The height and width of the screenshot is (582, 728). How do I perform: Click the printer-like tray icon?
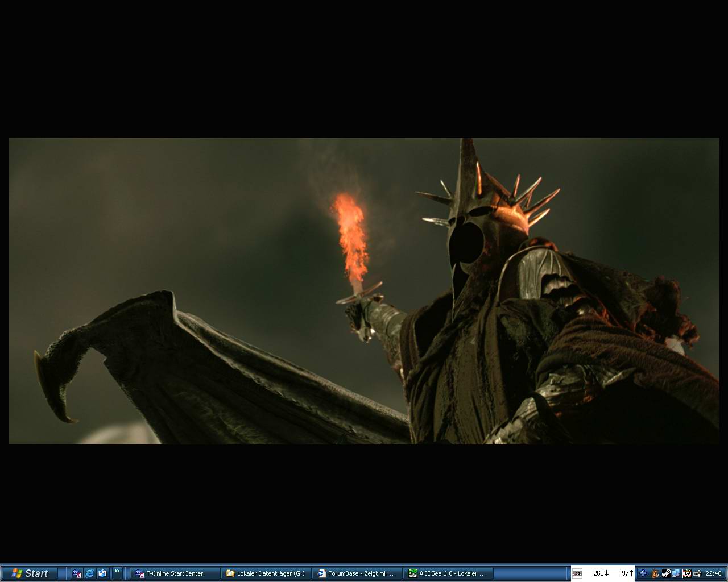(x=697, y=573)
